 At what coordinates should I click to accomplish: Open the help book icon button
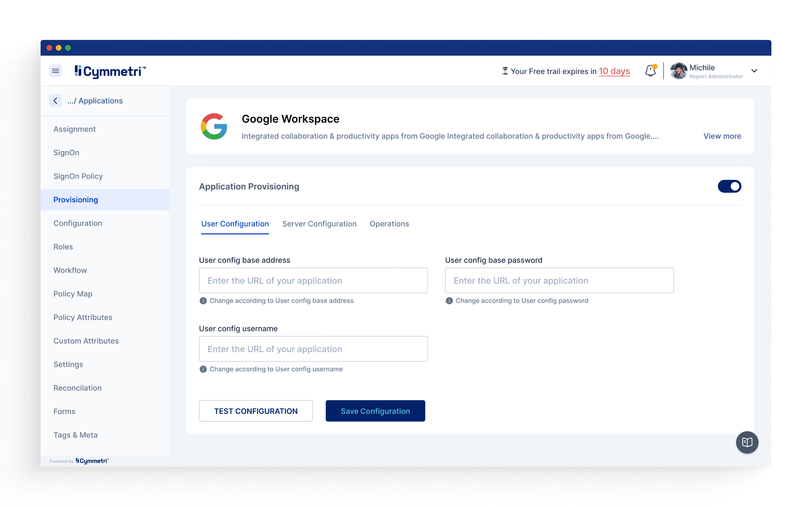(747, 442)
